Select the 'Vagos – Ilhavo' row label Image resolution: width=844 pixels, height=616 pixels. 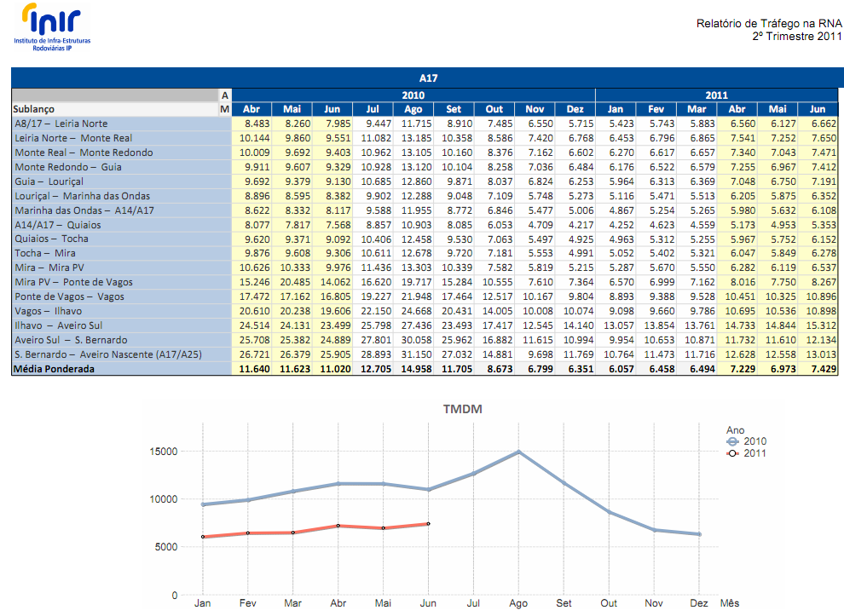tap(48, 312)
